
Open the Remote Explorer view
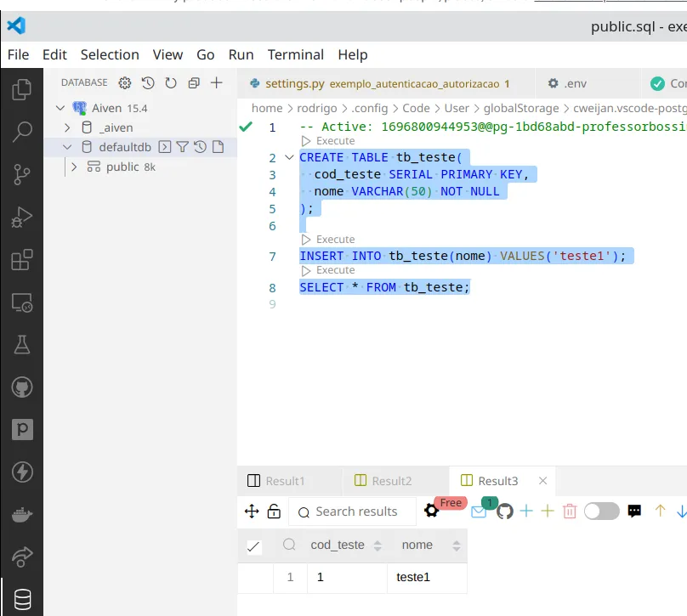coord(21,302)
